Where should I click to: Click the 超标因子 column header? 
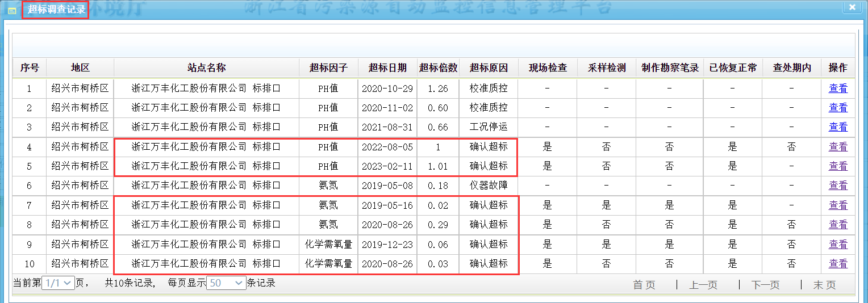coord(328,68)
